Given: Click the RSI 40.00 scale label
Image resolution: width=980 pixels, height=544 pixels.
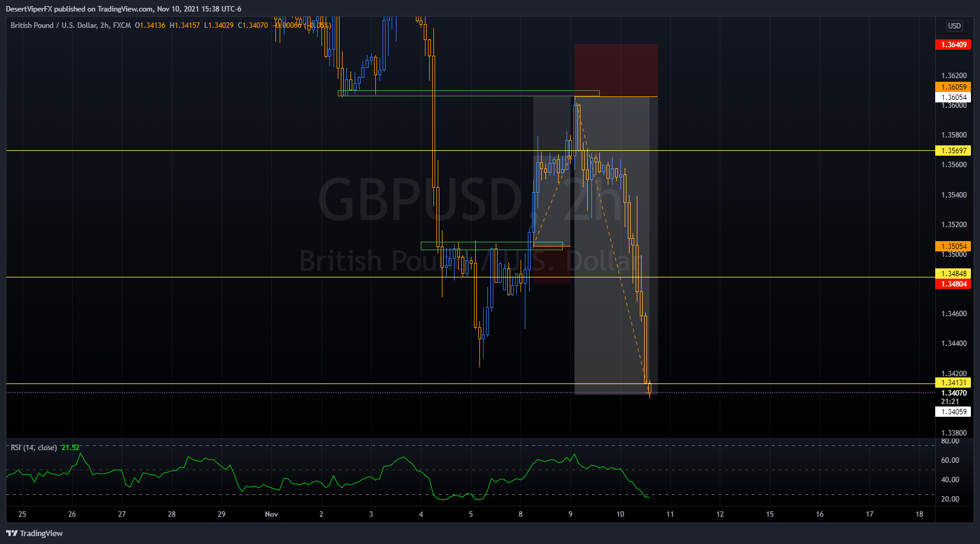Looking at the screenshot, I should [950, 480].
